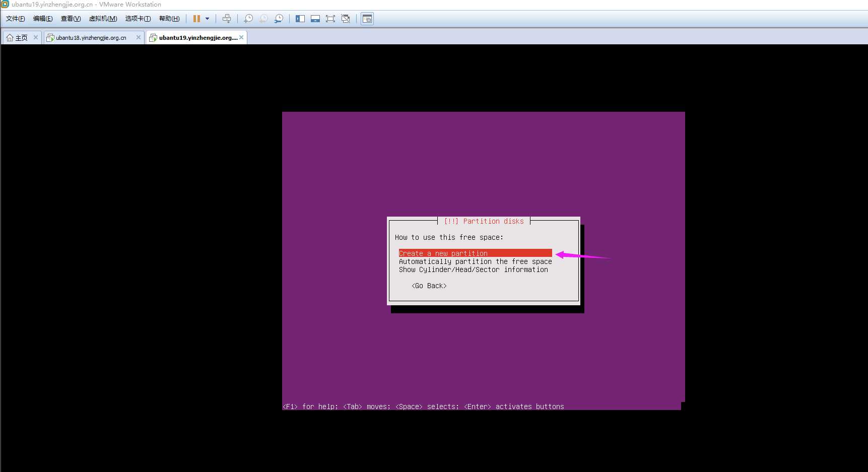Click the revert to snapshot icon
The width and height of the screenshot is (868, 472).
(263, 19)
